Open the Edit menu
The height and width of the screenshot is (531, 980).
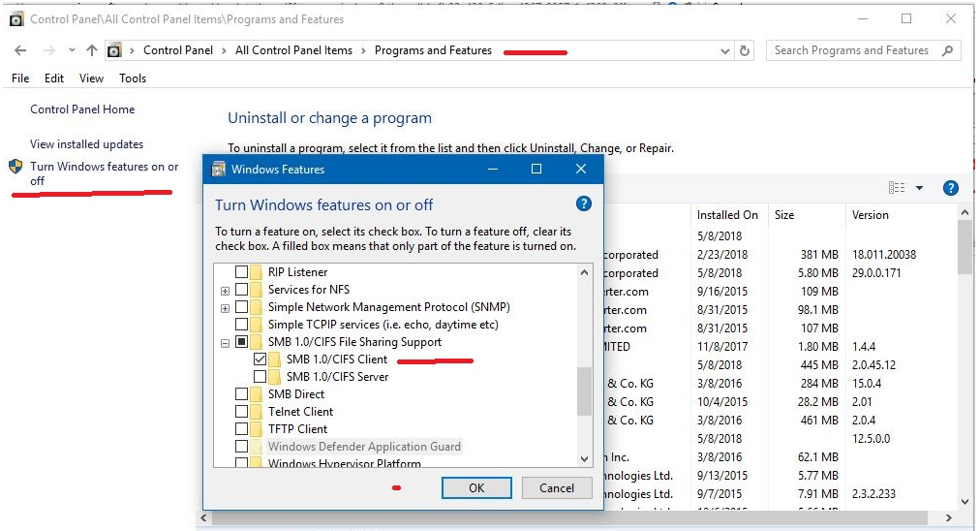[54, 78]
